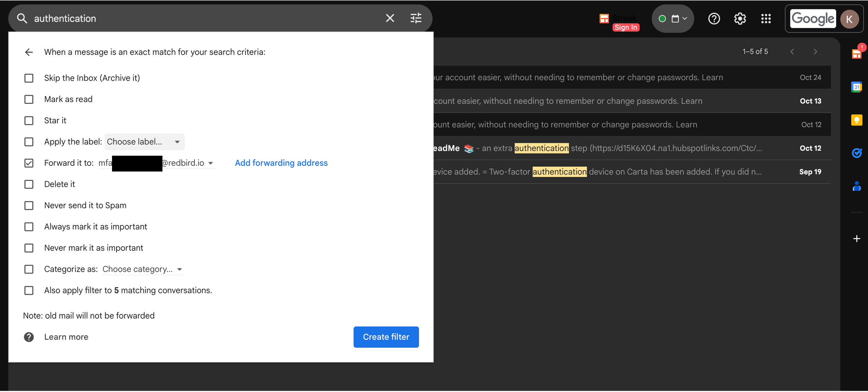Click the Create filter button
Viewport: 868px width, 392px height.
(386, 337)
